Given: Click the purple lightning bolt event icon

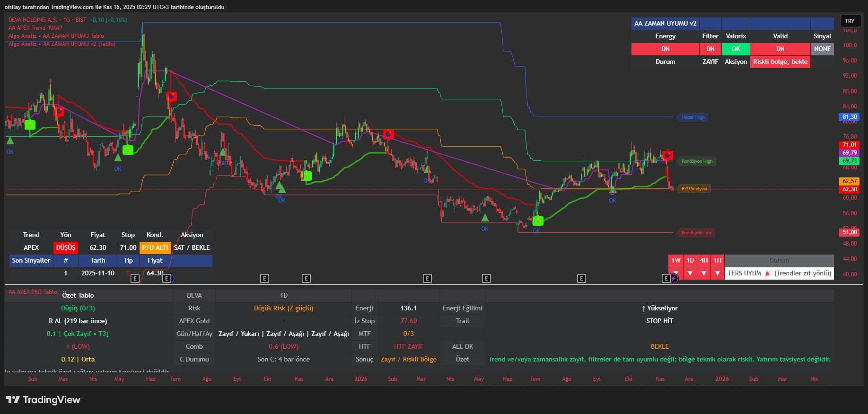Looking at the screenshot, I should tap(674, 278).
